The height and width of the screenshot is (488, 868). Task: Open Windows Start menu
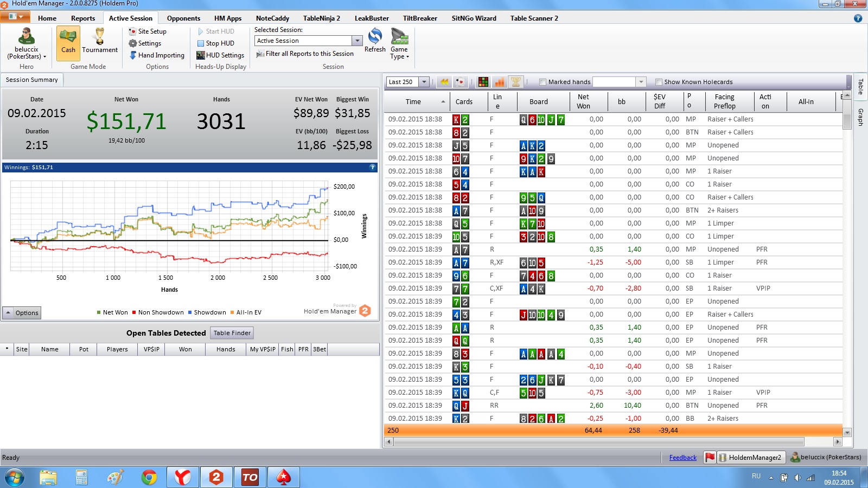pos(15,478)
